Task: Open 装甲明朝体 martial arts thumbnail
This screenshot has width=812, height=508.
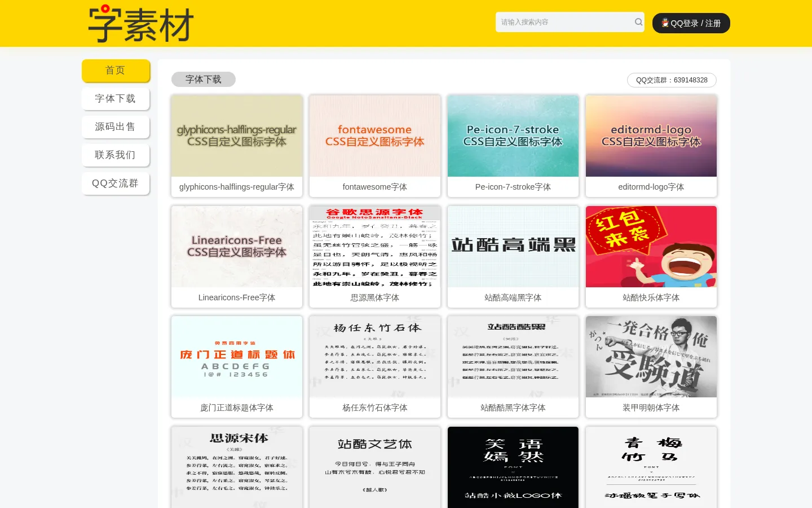Action: pyautogui.click(x=651, y=357)
